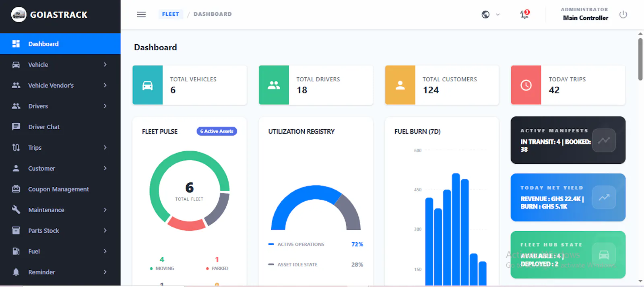Screen dimensions: 644x287
Task: Click the Parts Stock box icon
Action: [x=16, y=231]
